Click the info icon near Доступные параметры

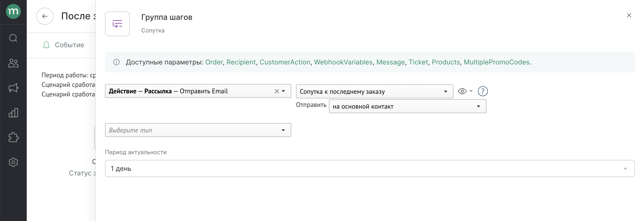point(116,62)
